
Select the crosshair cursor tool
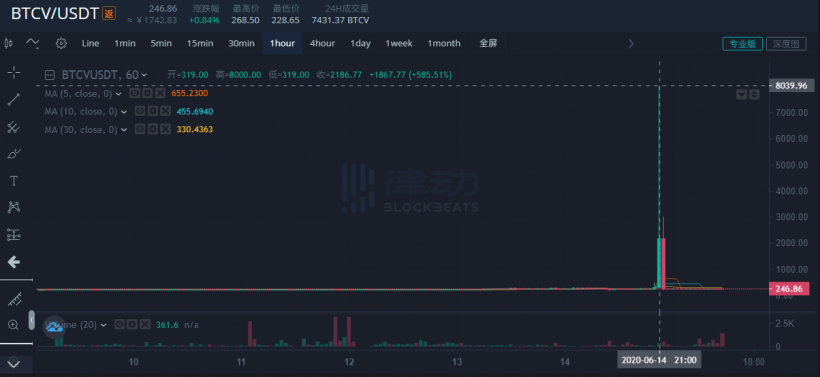14,72
